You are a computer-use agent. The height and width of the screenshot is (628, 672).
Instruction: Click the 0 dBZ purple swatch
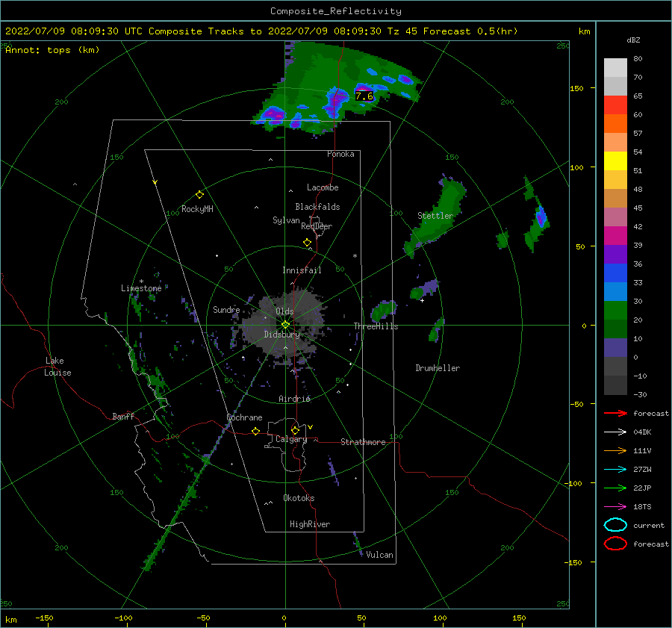tap(615, 347)
